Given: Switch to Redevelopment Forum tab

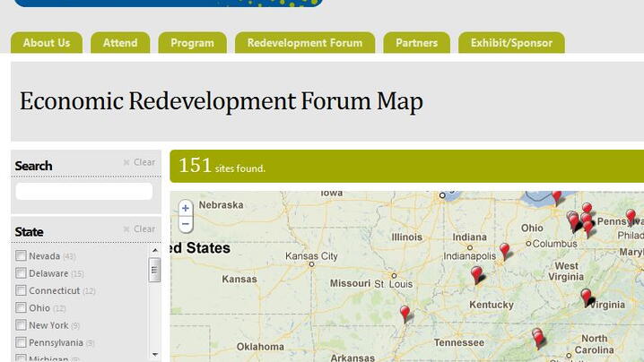Looking at the screenshot, I should (x=305, y=43).
